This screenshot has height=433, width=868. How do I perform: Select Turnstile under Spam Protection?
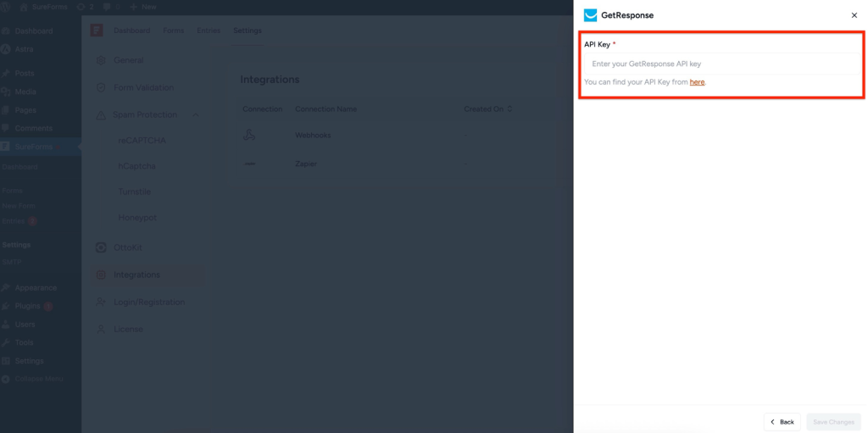click(135, 192)
